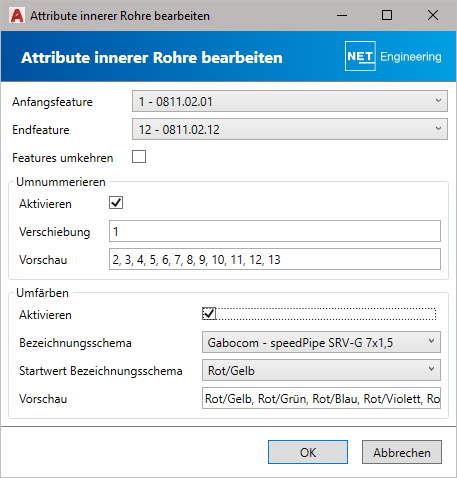Click the Umfärben Vorschau color list field
457x478 pixels.
321,398
